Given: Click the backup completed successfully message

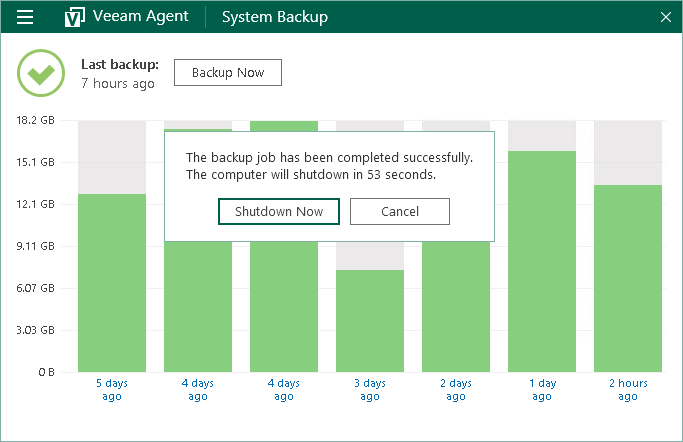Looking at the screenshot, I should 329,158.
